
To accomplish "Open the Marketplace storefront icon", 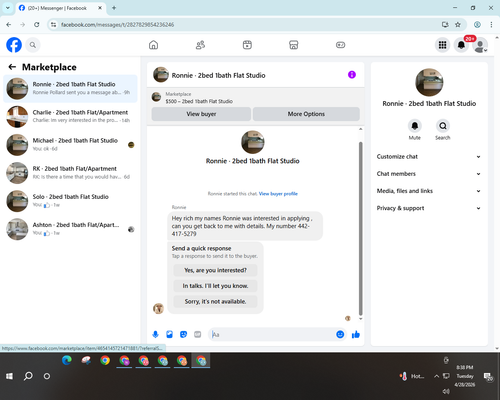I will click(294, 45).
